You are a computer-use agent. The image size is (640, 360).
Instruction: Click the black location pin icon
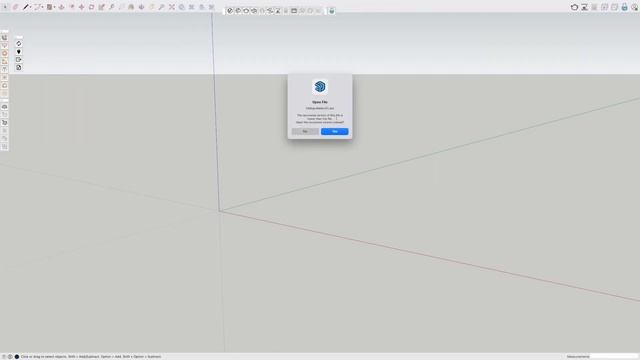pyautogui.click(x=18, y=52)
